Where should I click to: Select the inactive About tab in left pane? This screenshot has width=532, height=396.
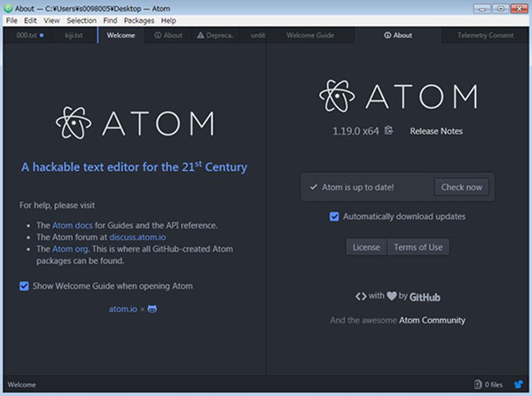(x=168, y=35)
